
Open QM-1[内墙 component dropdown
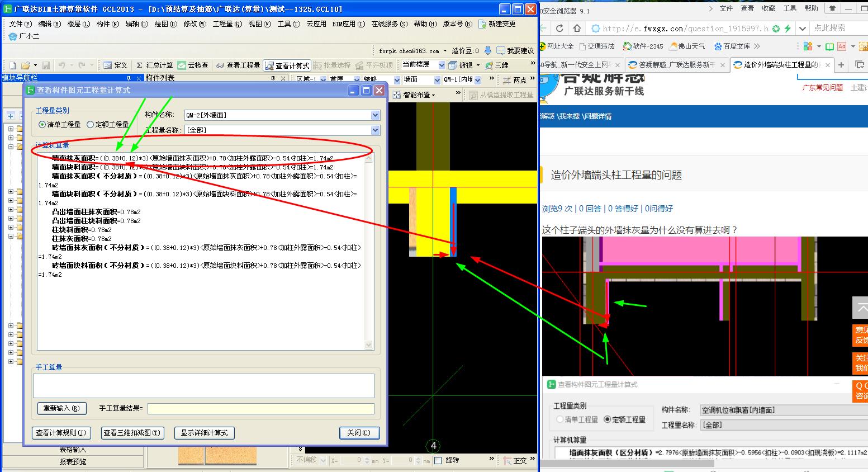pyautogui.click(x=477, y=80)
